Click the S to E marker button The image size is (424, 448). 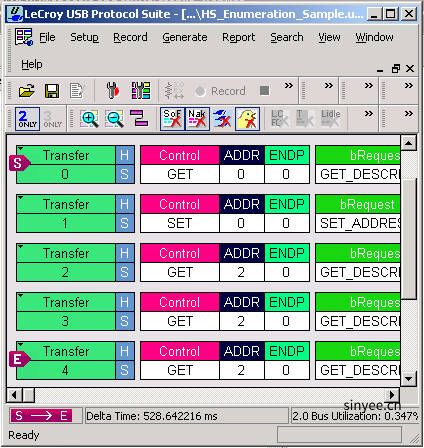(41, 416)
